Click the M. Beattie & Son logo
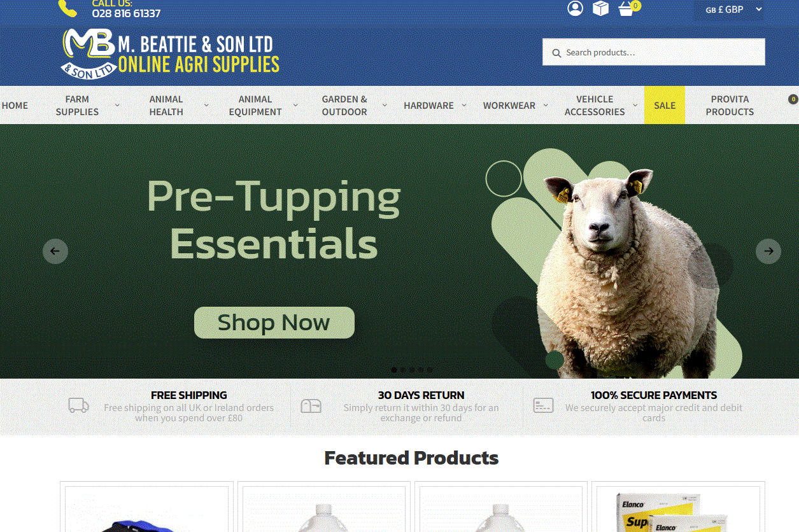 pyautogui.click(x=171, y=53)
